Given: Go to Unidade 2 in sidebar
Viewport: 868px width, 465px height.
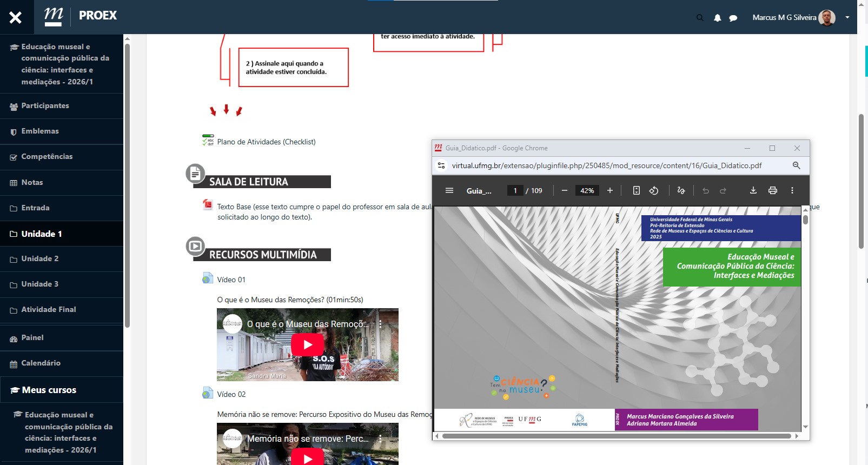Looking at the screenshot, I should [40, 259].
